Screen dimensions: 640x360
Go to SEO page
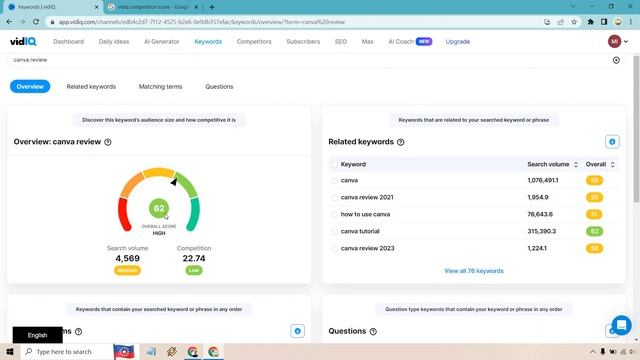(341, 42)
